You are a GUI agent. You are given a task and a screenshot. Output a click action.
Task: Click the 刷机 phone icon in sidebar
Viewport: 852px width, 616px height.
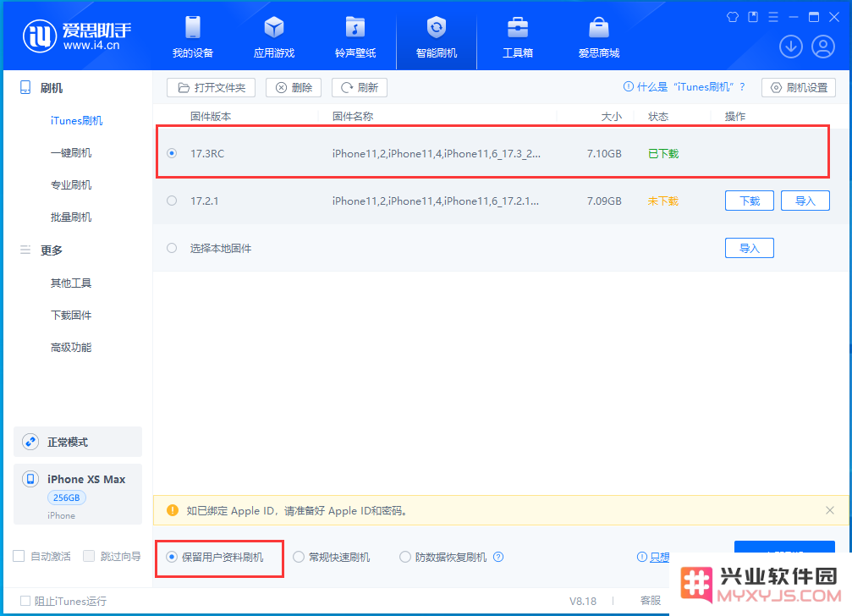pyautogui.click(x=25, y=87)
